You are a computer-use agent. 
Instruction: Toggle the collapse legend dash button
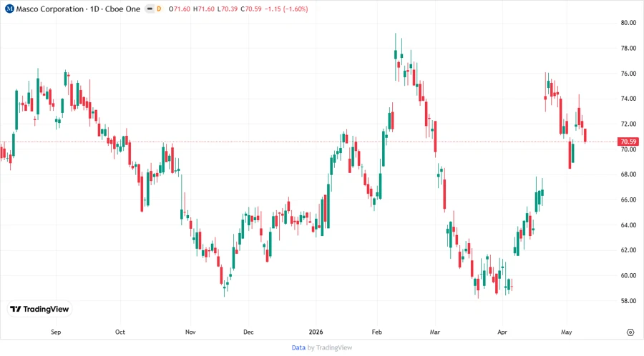[x=150, y=9]
